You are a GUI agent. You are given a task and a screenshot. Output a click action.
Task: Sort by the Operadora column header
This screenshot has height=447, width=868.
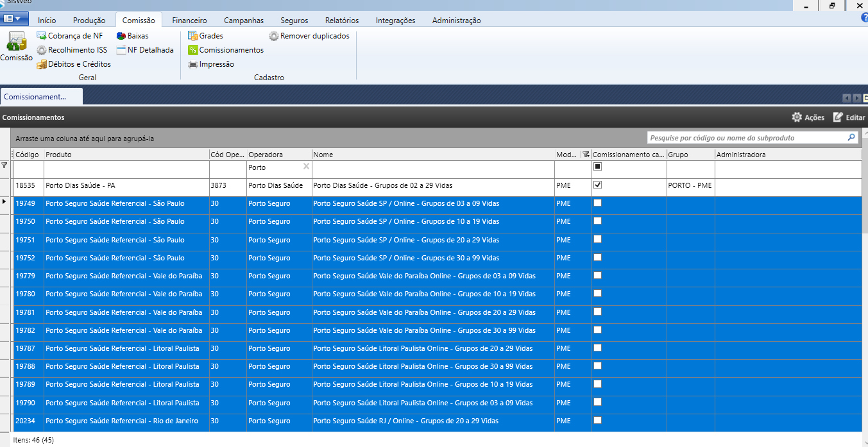(279, 155)
